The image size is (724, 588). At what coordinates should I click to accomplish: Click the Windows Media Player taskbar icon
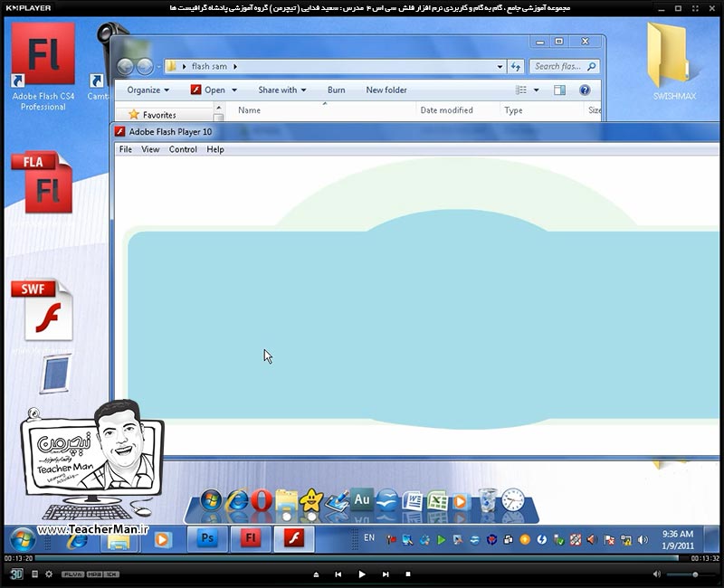click(x=162, y=539)
